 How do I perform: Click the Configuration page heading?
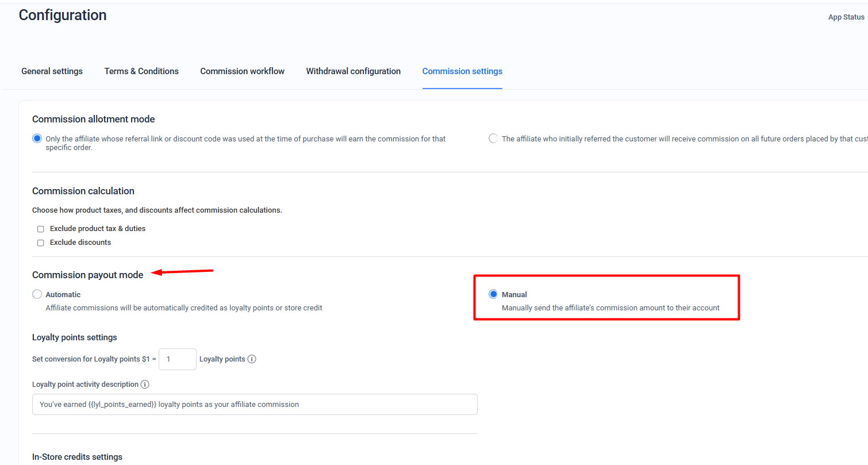63,16
